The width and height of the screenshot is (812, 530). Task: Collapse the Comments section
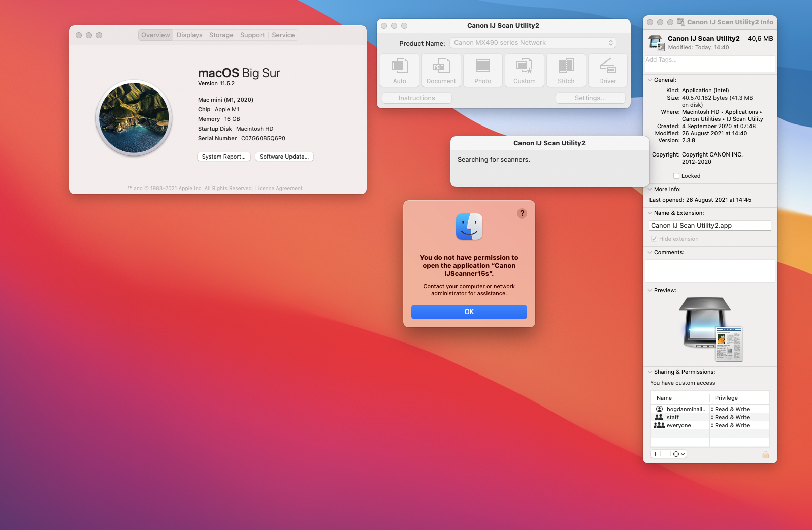pos(650,252)
